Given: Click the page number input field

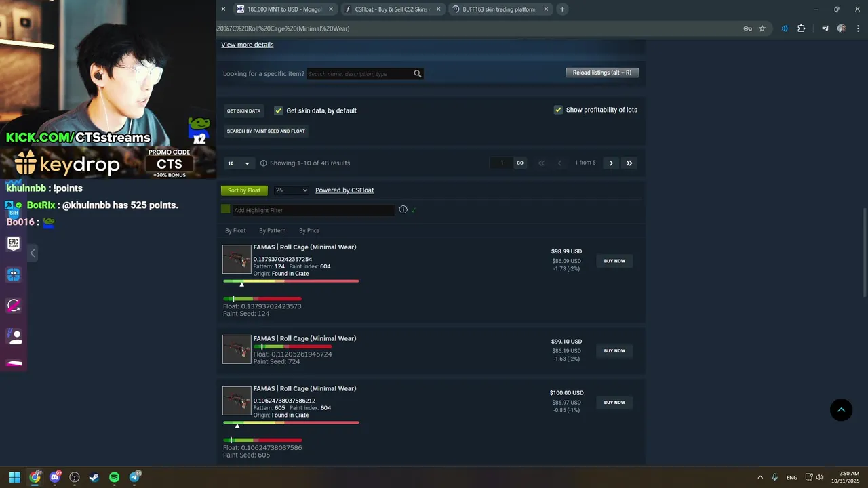Looking at the screenshot, I should [x=502, y=163].
